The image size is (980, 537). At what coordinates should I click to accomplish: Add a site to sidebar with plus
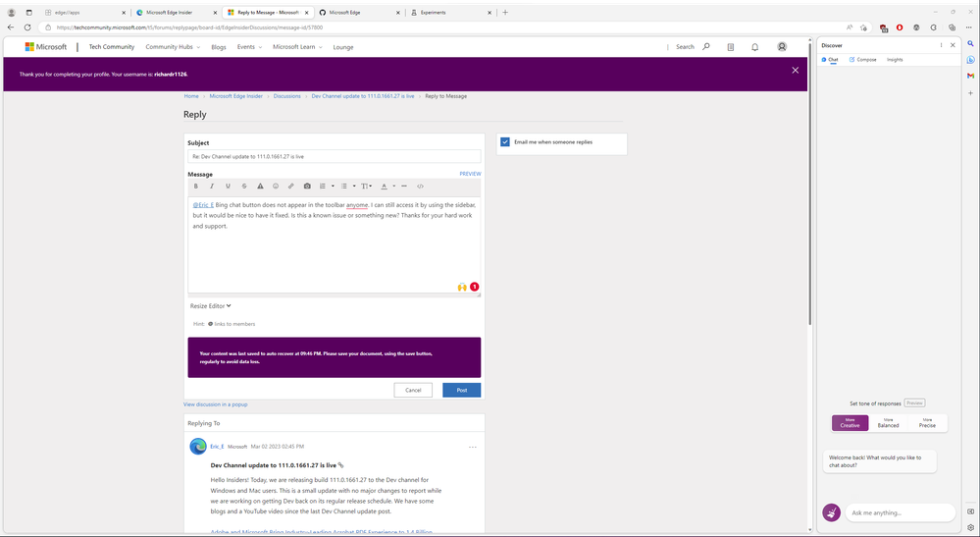[x=970, y=92]
